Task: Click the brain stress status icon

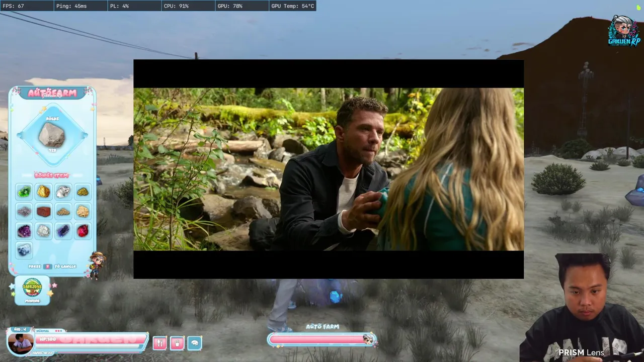Action: coord(195,343)
